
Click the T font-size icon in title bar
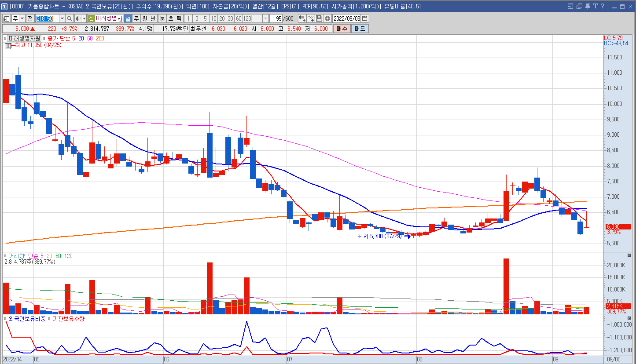coord(596,6)
